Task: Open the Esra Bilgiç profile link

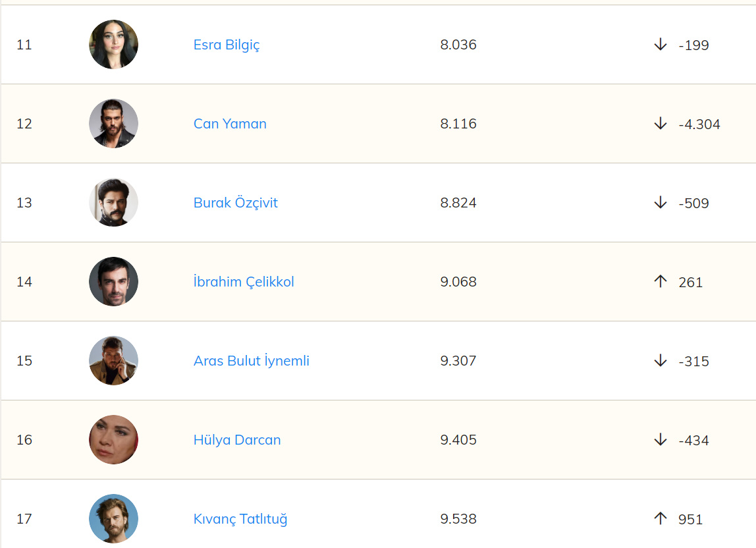Action: (227, 45)
